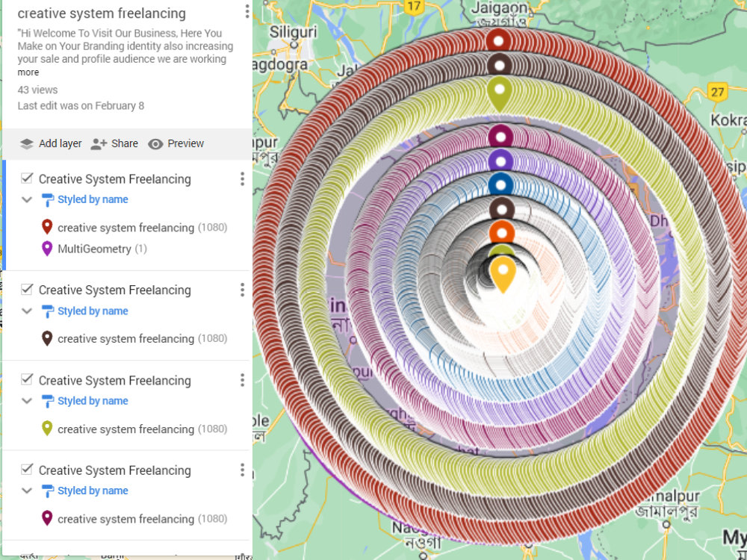Click the Add layer icon
Image resolution: width=747 pixels, height=560 pixels.
pyautogui.click(x=25, y=143)
